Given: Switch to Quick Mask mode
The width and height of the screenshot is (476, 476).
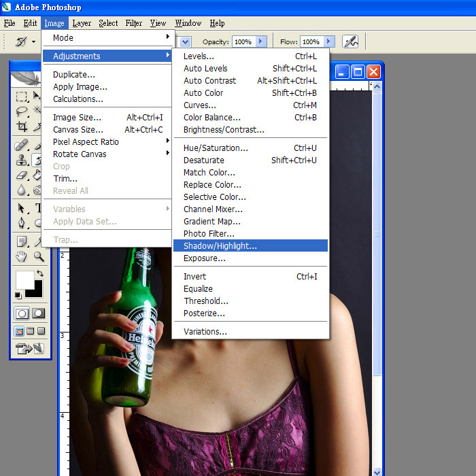Looking at the screenshot, I should pos(38,313).
